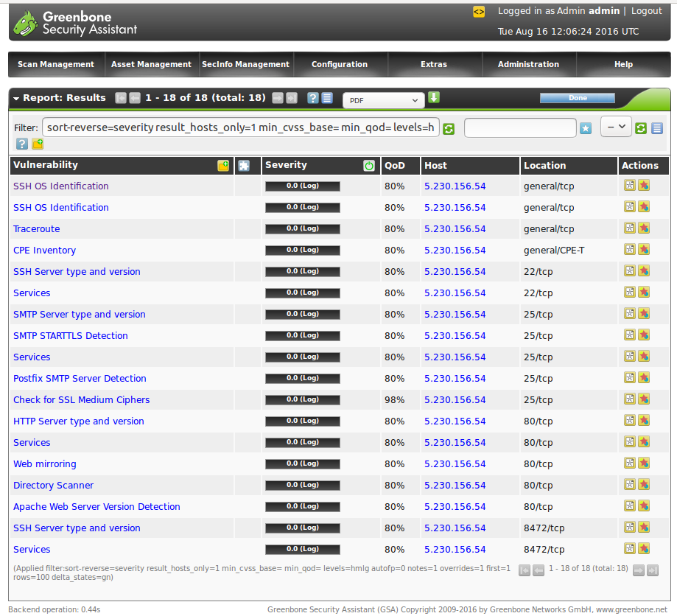Collapse the Report: Results section arrow
Screen dimensions: 677x616
pos(16,98)
